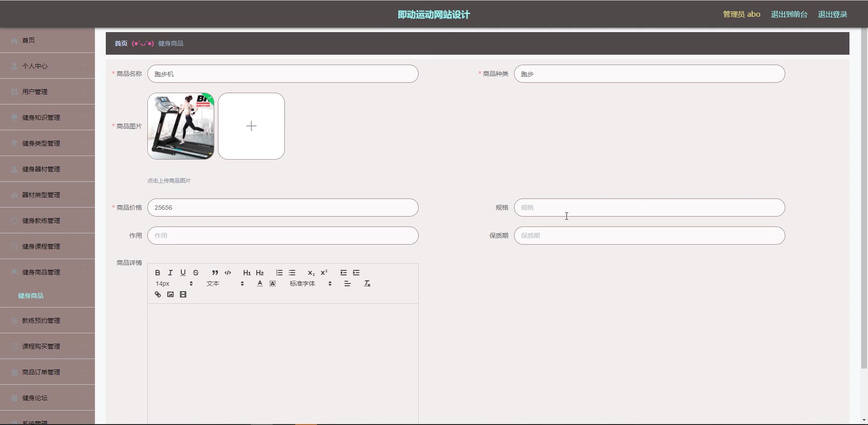Expand the 健身类型管理 sidebar menu

[47, 143]
